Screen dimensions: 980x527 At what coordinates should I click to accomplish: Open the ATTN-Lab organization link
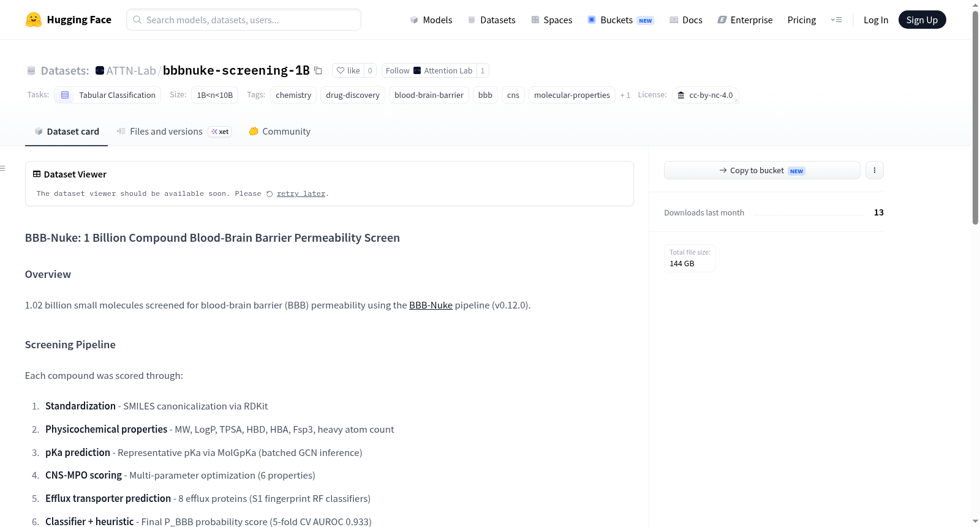131,70
